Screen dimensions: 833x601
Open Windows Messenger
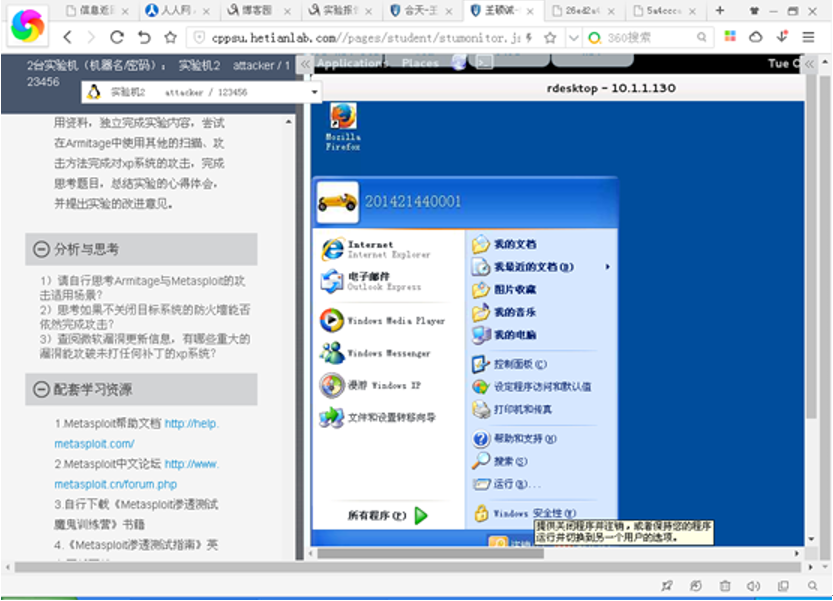(375, 353)
